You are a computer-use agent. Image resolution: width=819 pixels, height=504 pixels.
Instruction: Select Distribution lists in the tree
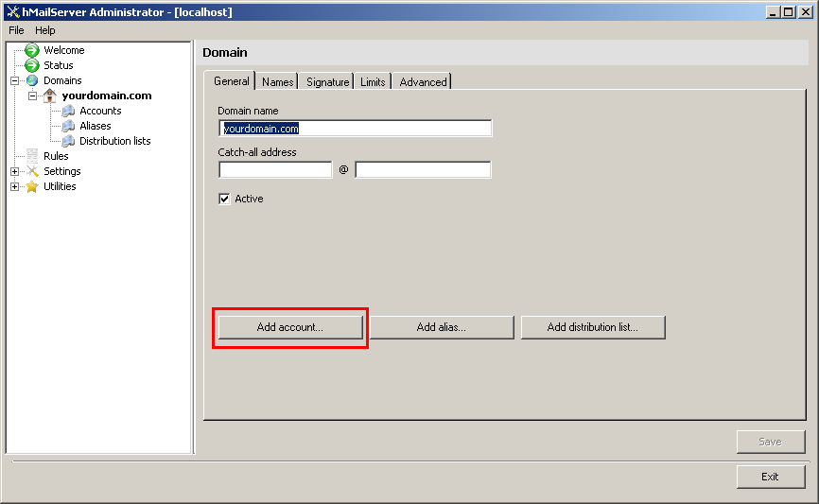(115, 141)
